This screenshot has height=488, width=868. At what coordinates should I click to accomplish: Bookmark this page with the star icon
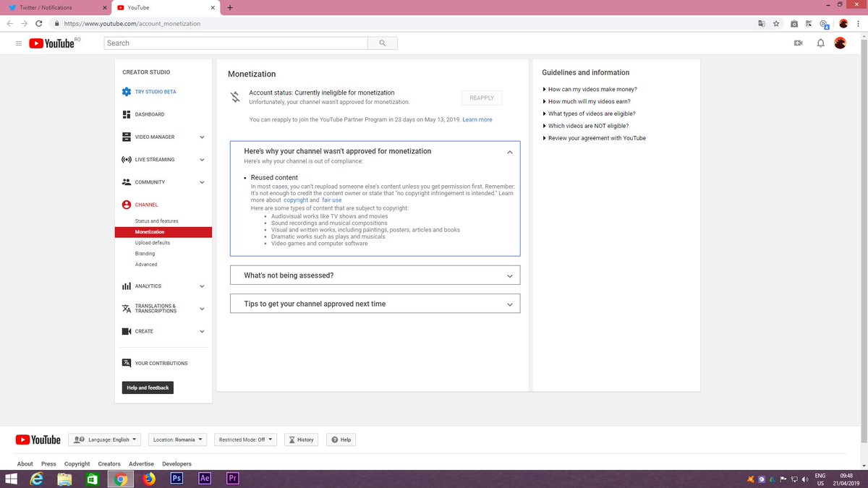click(x=776, y=23)
